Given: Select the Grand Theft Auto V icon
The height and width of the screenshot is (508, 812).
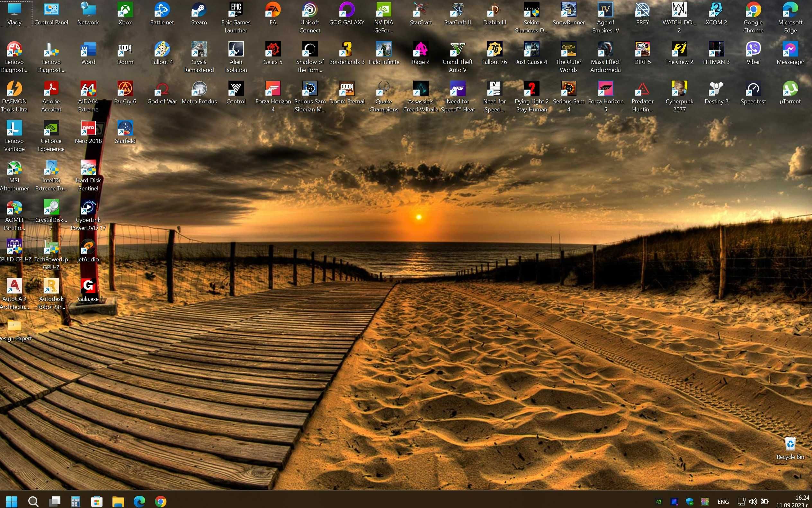Looking at the screenshot, I should click(x=458, y=57).
